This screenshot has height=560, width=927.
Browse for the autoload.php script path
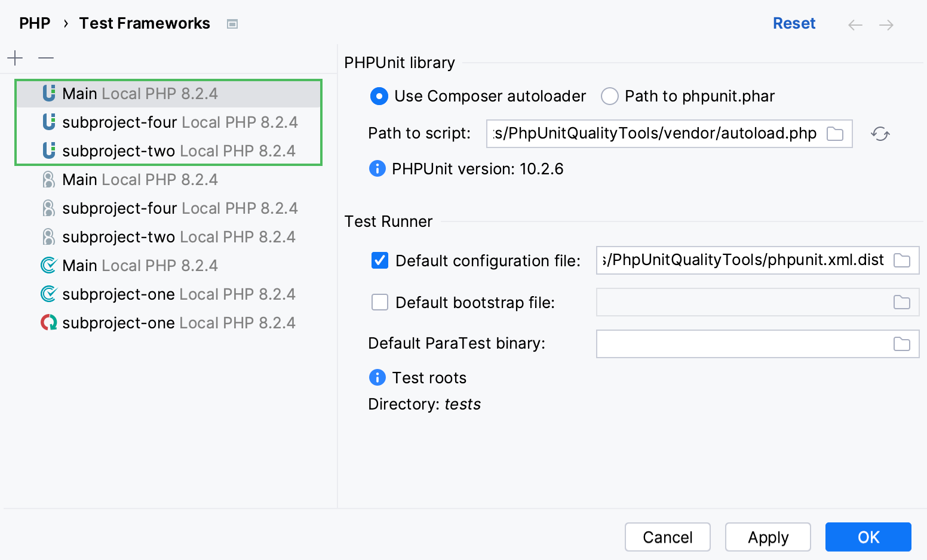click(836, 134)
